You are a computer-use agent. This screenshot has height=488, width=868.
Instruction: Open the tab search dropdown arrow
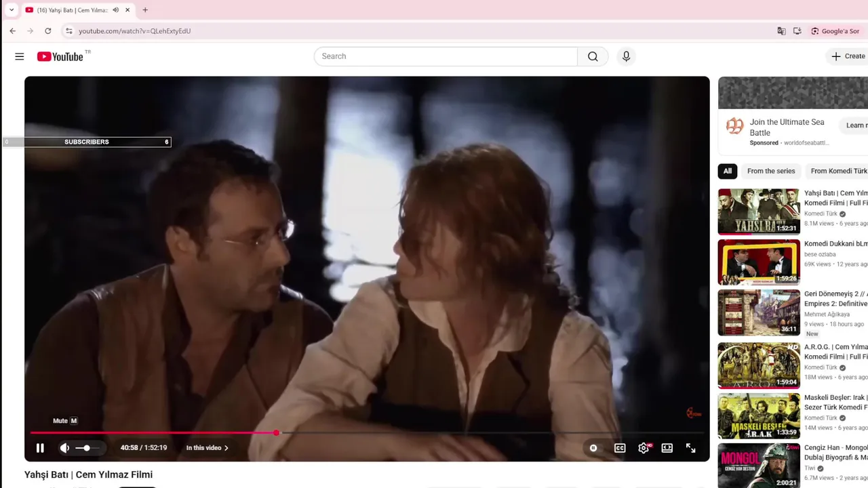[12, 10]
